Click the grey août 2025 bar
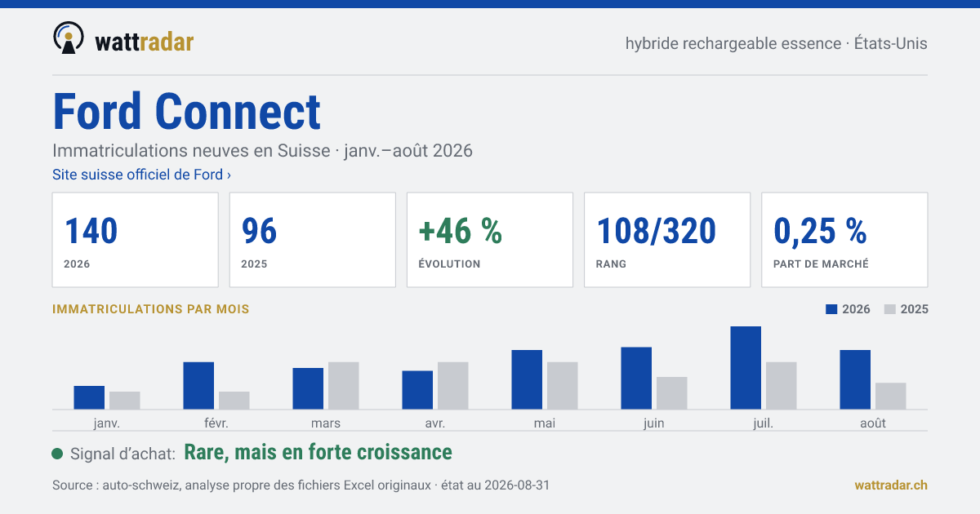The image size is (980, 514). tap(891, 396)
